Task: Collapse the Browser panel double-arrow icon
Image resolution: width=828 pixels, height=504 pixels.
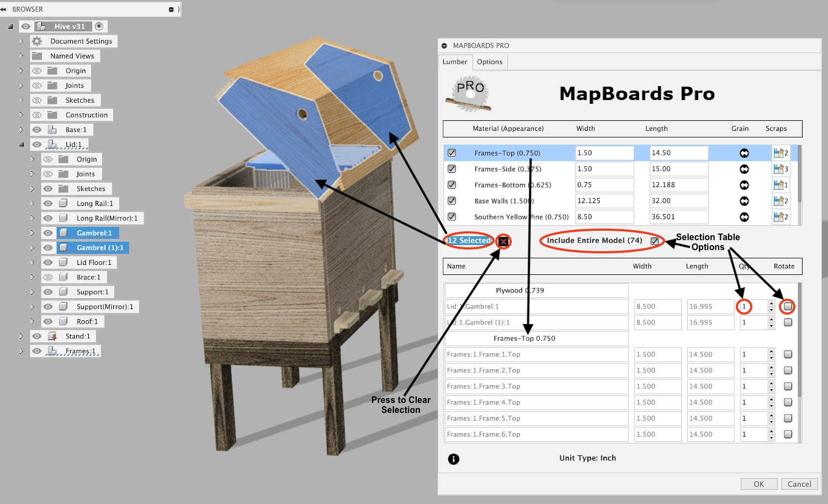Action: pos(3,9)
